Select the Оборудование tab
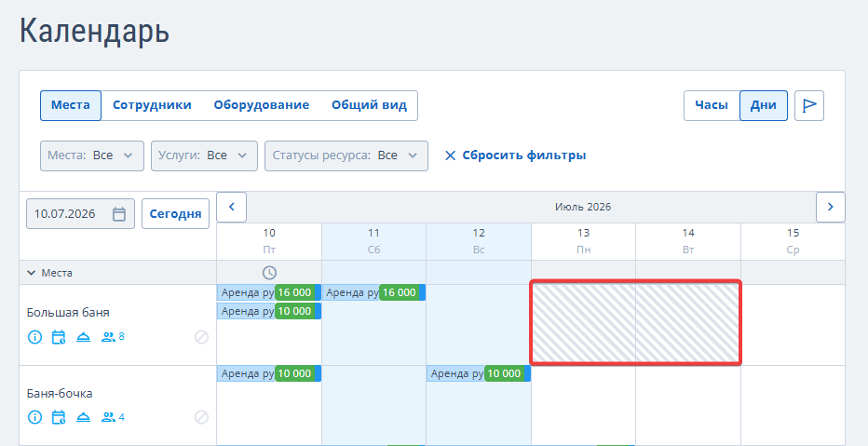868x446 pixels. (262, 105)
